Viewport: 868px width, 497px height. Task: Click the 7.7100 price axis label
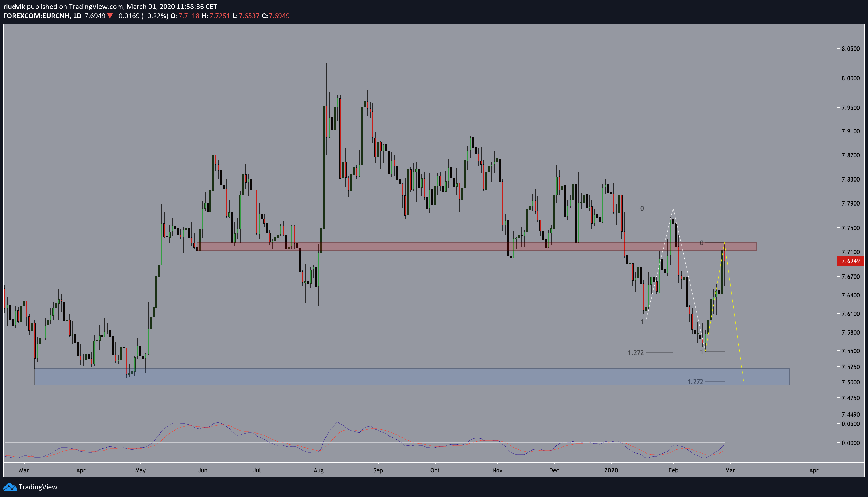pos(851,252)
